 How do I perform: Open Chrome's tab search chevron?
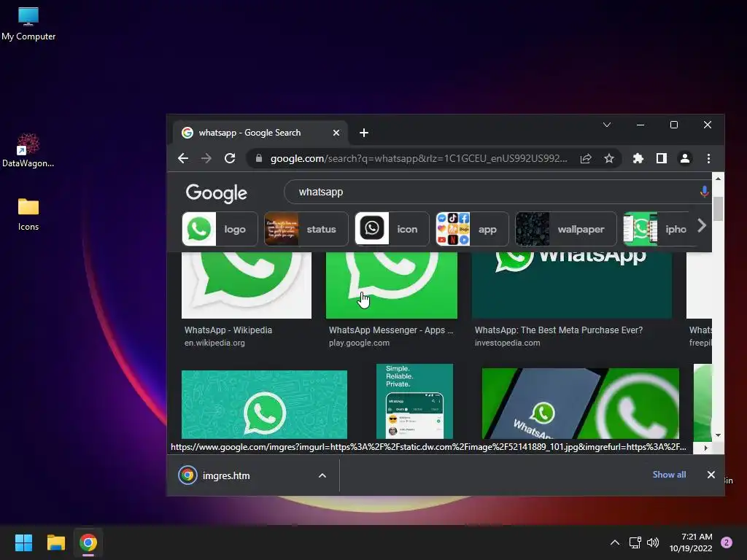click(x=607, y=125)
